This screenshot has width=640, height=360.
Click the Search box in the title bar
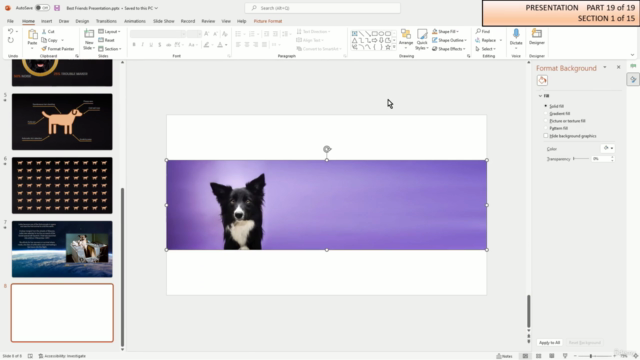pyautogui.click(x=322, y=8)
